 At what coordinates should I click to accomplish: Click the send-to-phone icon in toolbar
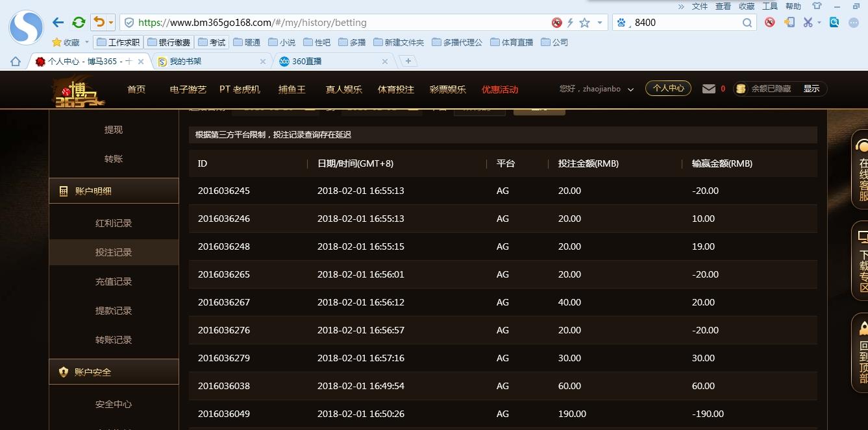pyautogui.click(x=789, y=22)
